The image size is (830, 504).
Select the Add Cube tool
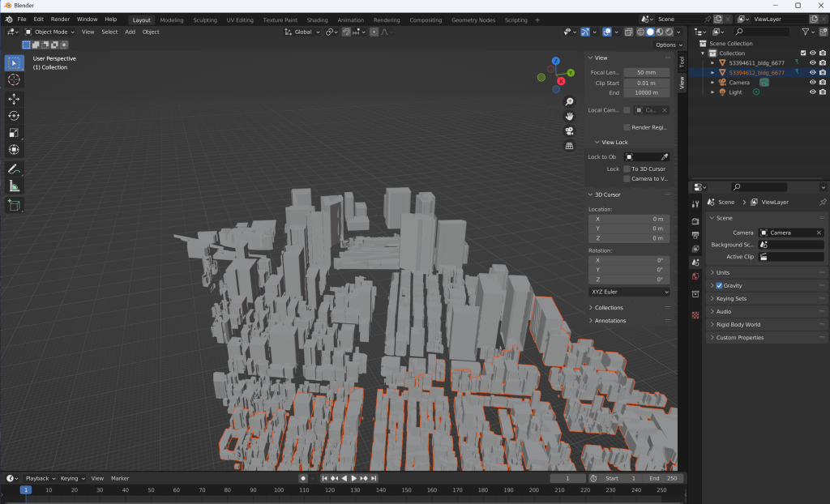(14, 205)
